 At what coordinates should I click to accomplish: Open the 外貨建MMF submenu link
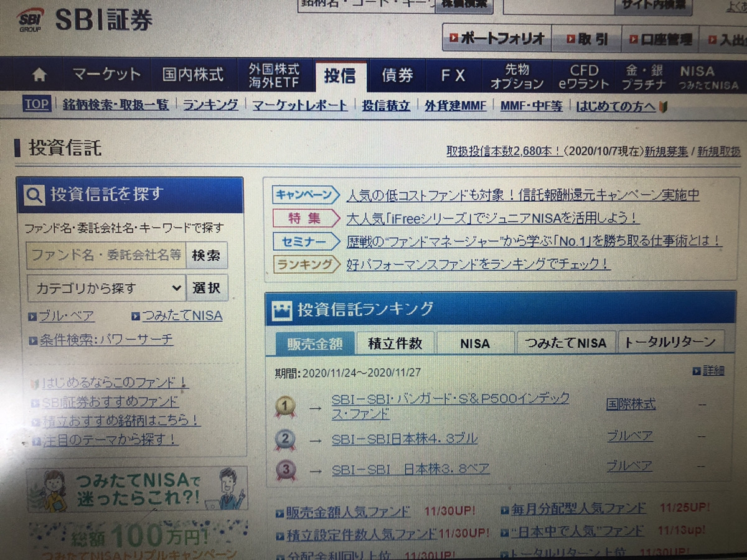(456, 106)
